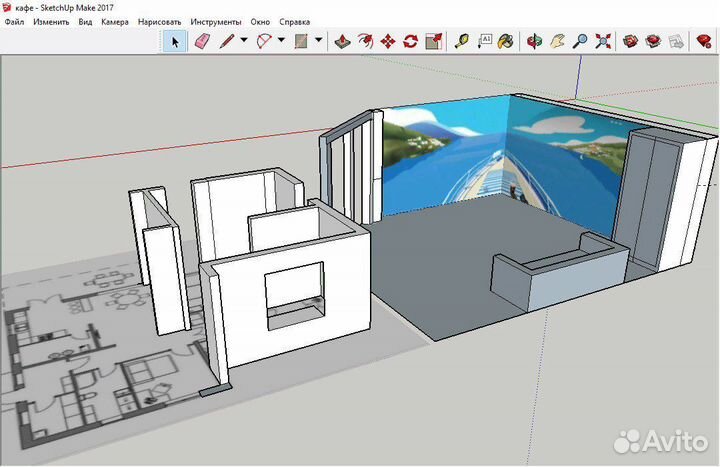
Task: Activate the Line pencil tool
Action: point(227,41)
